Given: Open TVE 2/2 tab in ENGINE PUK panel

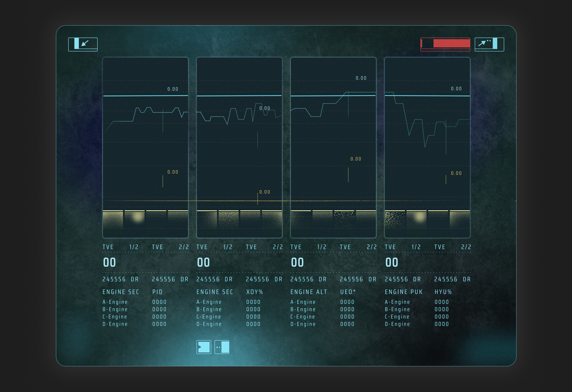Looking at the screenshot, I should click(x=452, y=247).
